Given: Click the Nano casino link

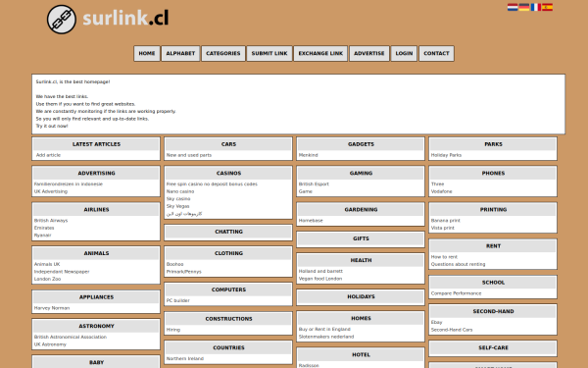Looking at the screenshot, I should click(180, 191).
